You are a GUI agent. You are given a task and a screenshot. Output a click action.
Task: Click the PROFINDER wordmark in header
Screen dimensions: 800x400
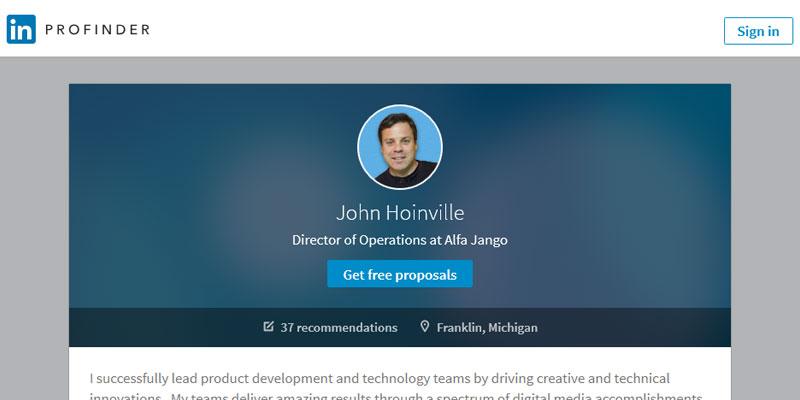pos(97,30)
